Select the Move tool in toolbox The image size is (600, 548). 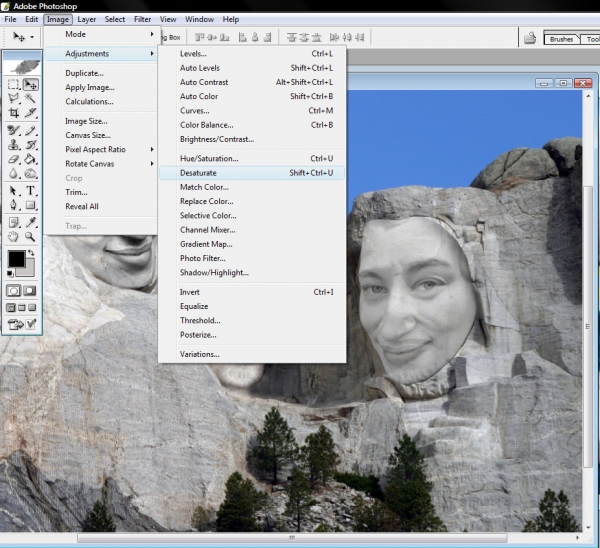tap(30, 84)
